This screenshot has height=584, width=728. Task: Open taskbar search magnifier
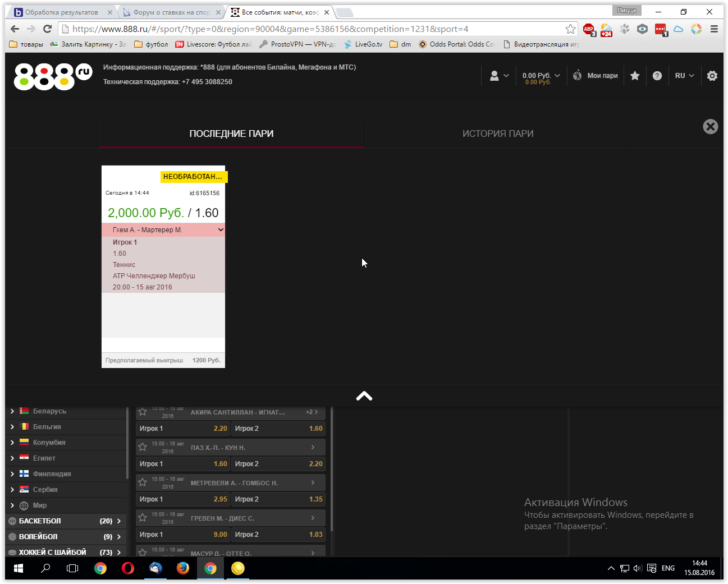(x=45, y=568)
